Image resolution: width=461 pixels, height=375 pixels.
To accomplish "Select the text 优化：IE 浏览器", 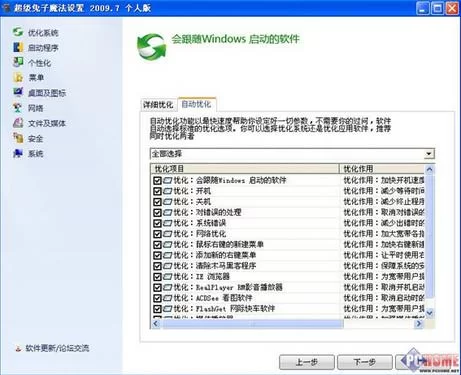I will point(202,277).
